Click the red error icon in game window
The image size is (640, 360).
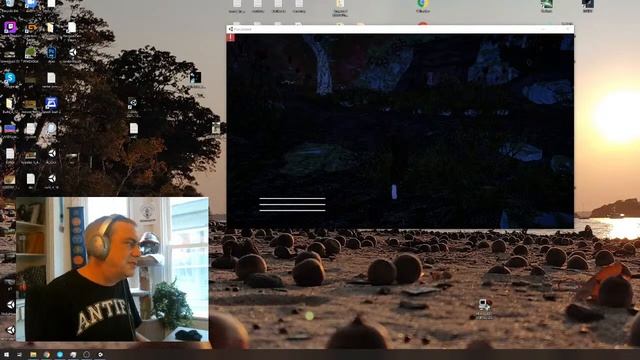click(x=231, y=38)
